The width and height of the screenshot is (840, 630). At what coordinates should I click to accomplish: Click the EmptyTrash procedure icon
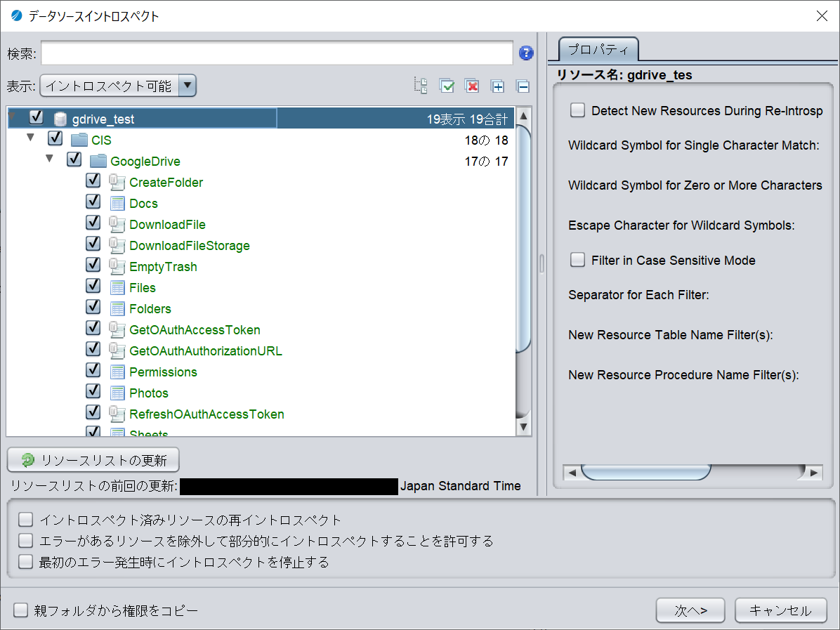point(117,266)
